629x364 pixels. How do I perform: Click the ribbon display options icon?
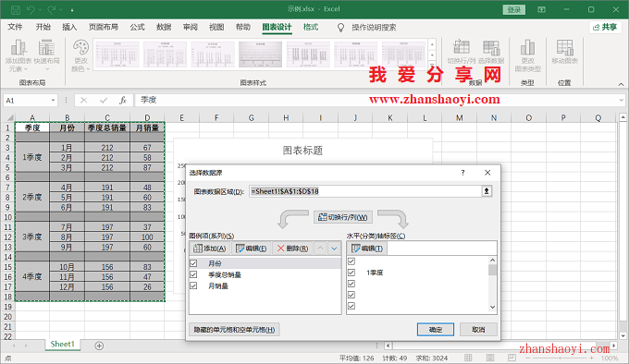(541, 9)
